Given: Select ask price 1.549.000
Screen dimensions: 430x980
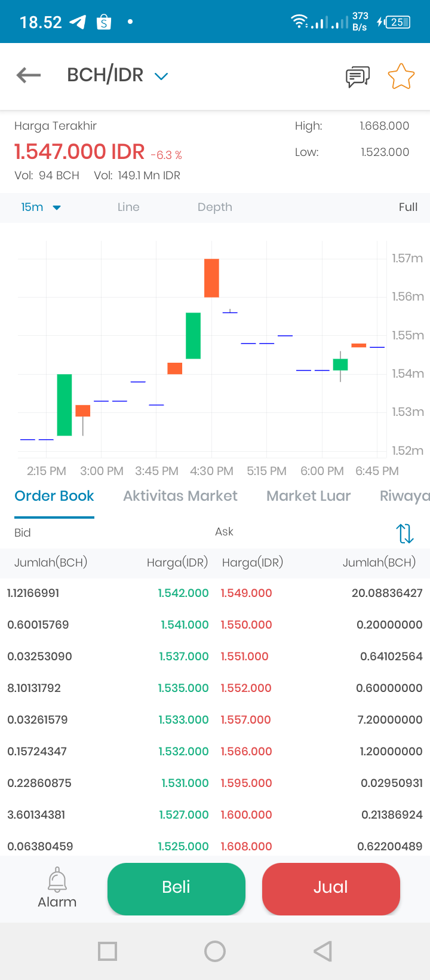Looking at the screenshot, I should tap(246, 593).
